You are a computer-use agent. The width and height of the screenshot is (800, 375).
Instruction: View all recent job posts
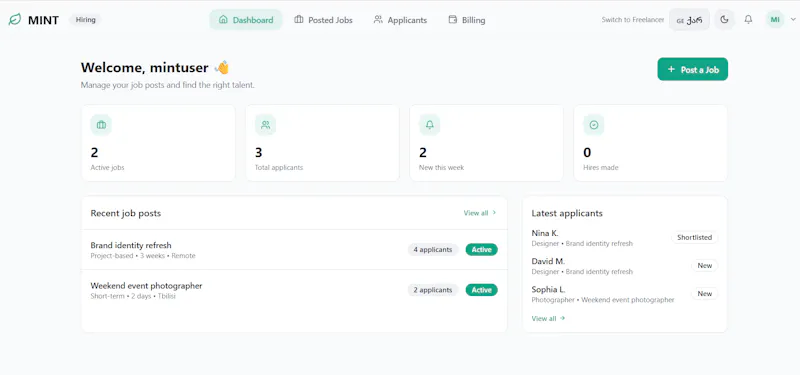tap(480, 213)
